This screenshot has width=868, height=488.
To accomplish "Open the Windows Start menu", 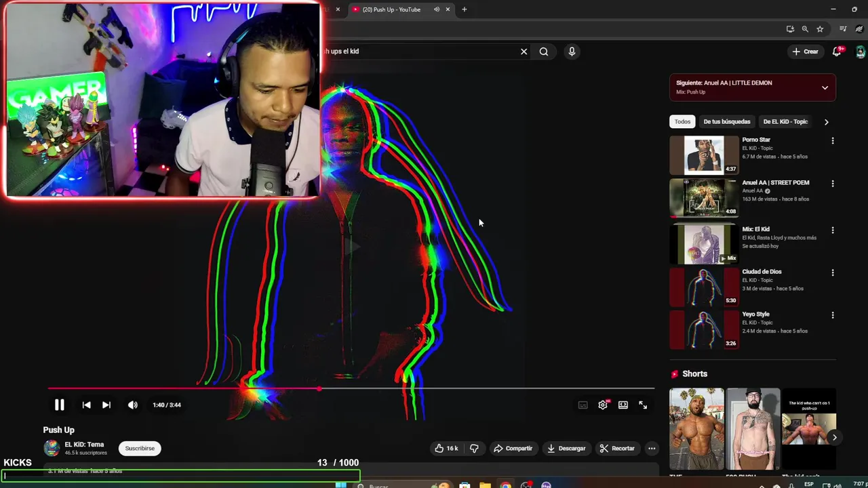I will [x=341, y=485].
